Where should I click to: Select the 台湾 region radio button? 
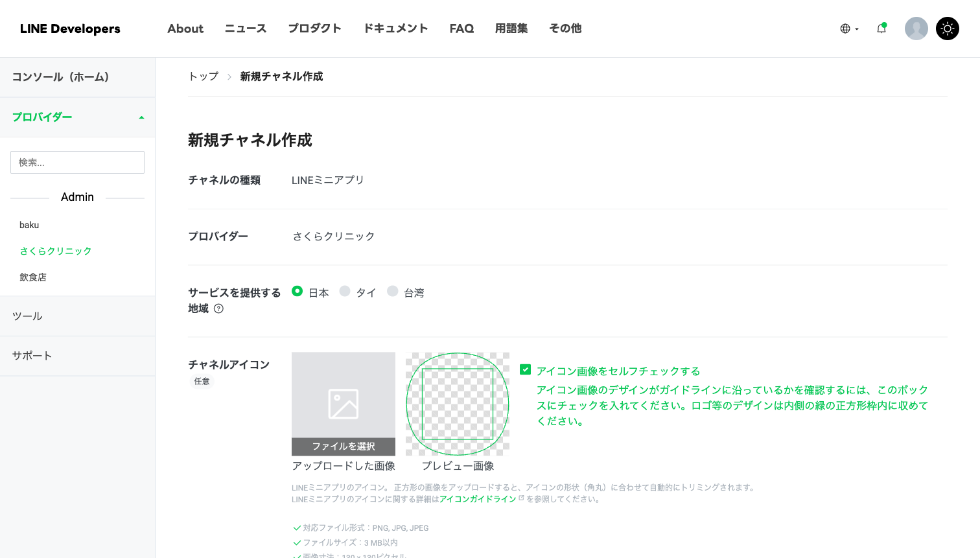(x=393, y=292)
